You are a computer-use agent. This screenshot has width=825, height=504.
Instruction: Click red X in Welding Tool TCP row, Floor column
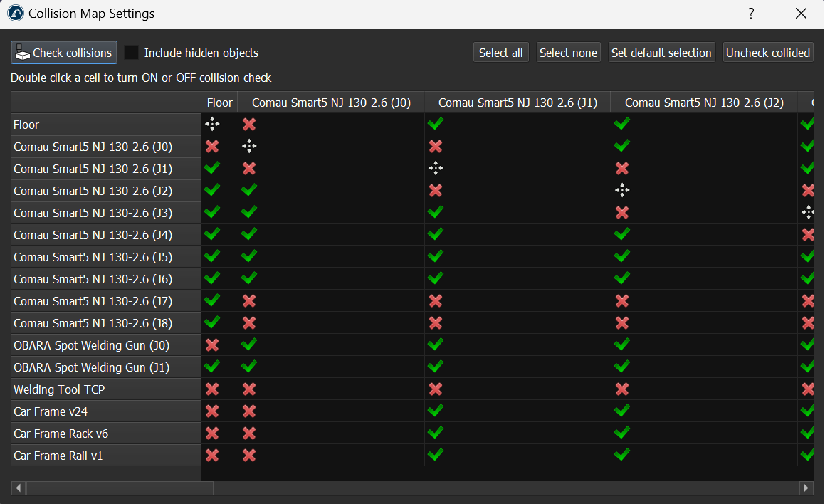tap(212, 389)
